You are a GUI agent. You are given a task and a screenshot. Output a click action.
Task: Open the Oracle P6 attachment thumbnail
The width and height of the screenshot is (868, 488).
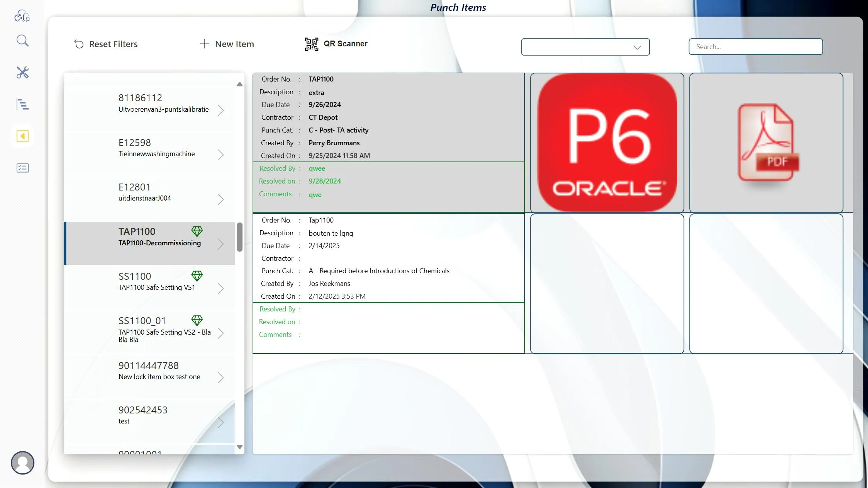click(607, 143)
